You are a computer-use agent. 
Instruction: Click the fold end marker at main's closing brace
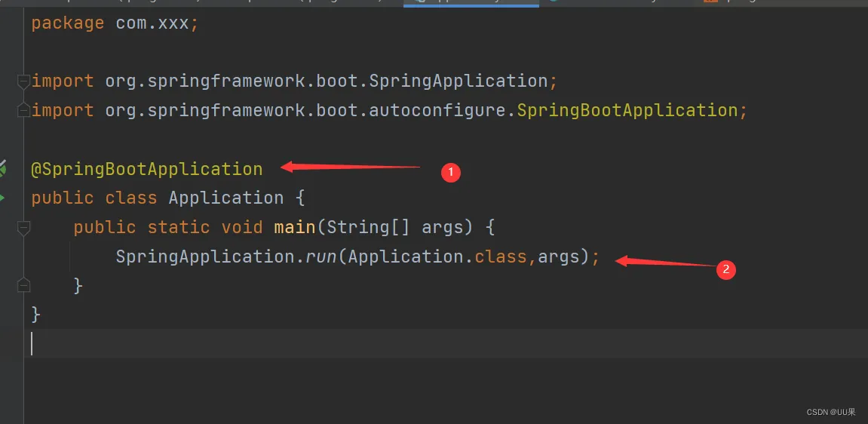pyautogui.click(x=24, y=285)
